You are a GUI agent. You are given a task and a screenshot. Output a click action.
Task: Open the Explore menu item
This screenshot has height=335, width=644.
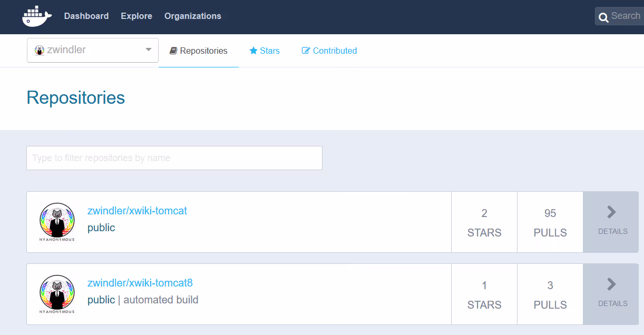tap(136, 16)
